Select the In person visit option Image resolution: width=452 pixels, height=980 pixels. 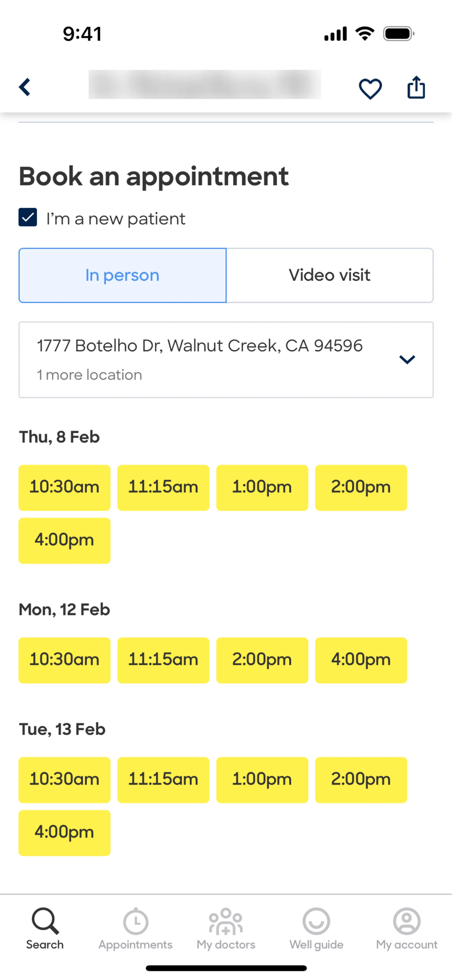click(x=122, y=275)
